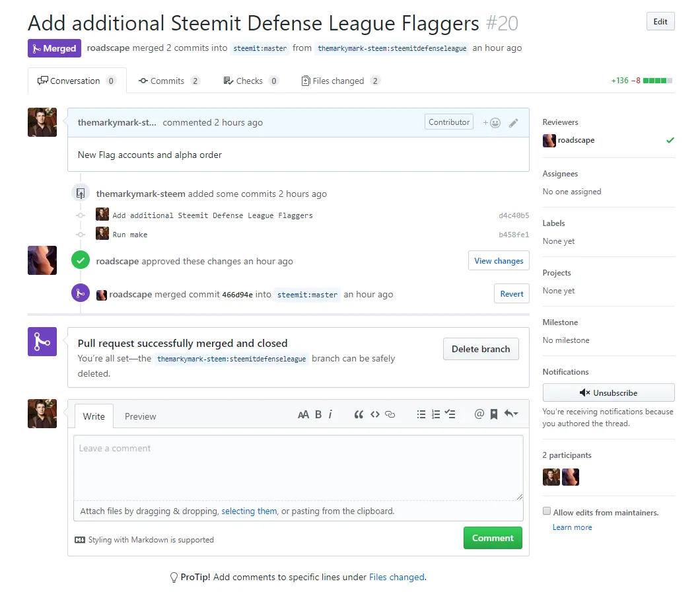Image resolution: width=700 pixels, height=598 pixels.
Task: Click roadscape avatar under Reviewers
Action: 549,140
